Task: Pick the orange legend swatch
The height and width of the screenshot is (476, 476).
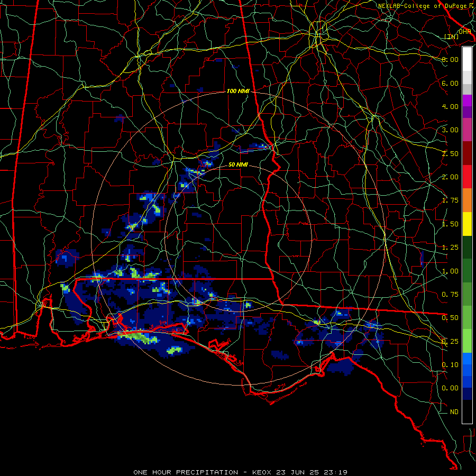Action: (x=467, y=200)
